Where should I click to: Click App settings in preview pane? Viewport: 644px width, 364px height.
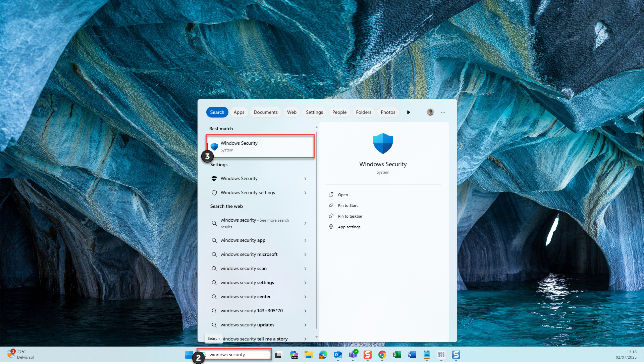point(349,227)
